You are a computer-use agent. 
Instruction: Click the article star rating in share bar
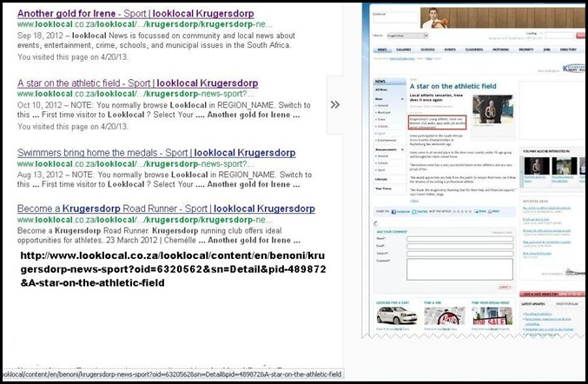click(x=462, y=211)
